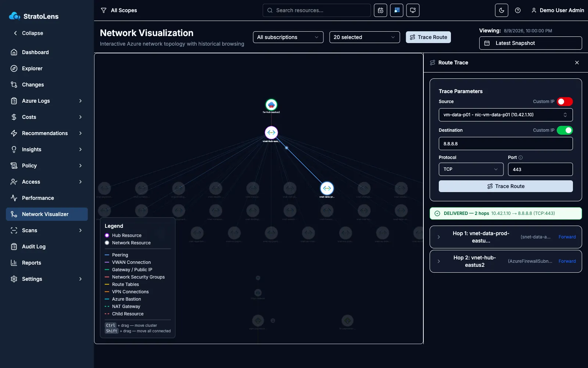The width and height of the screenshot is (588, 368).
Task: Click the port info icon
Action: coord(520,158)
